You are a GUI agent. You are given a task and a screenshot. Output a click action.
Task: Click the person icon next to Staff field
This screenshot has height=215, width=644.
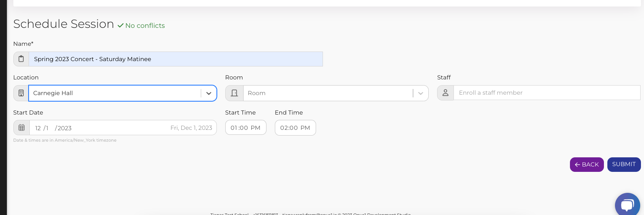(x=445, y=93)
